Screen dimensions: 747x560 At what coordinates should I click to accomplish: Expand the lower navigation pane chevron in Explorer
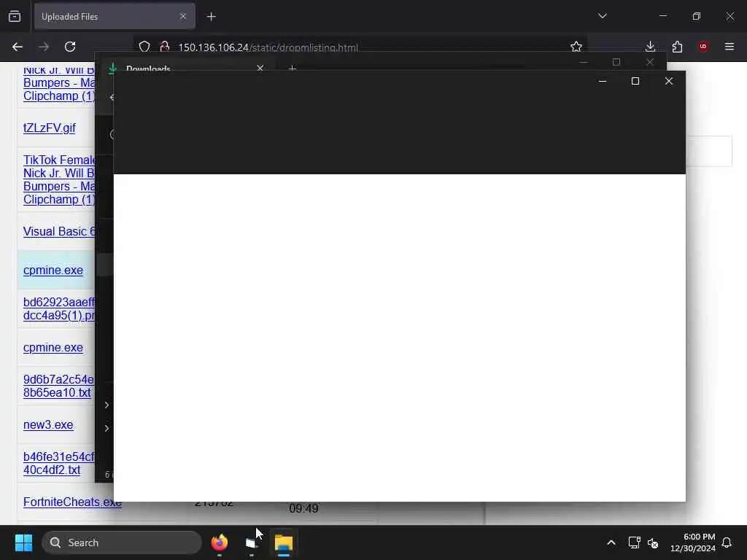click(x=107, y=429)
